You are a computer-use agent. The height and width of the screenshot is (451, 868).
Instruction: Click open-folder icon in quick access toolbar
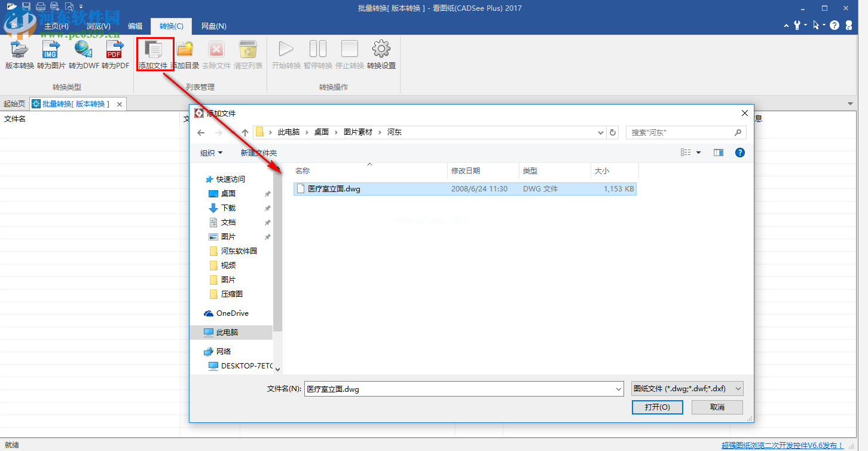pyautogui.click(x=11, y=7)
